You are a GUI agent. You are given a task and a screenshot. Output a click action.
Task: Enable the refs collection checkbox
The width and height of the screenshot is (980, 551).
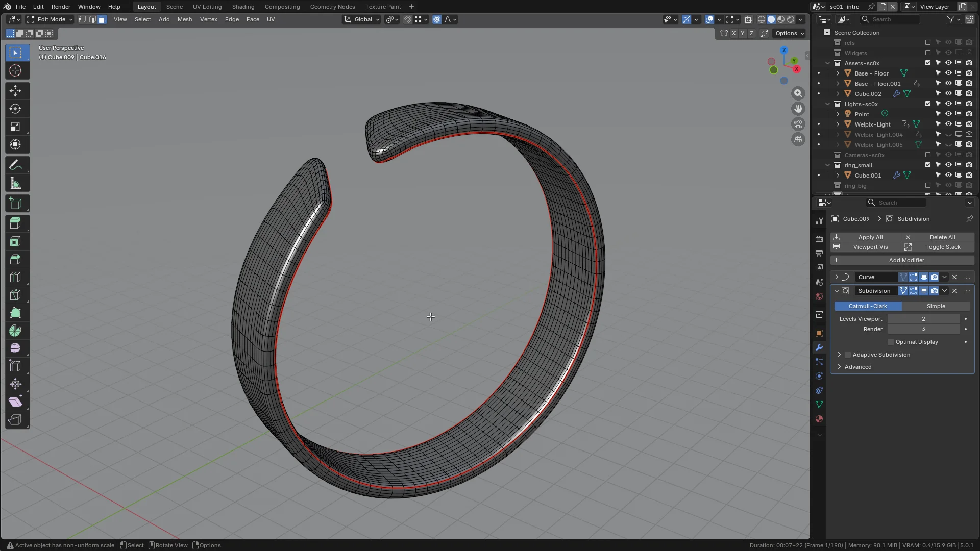[x=928, y=43]
